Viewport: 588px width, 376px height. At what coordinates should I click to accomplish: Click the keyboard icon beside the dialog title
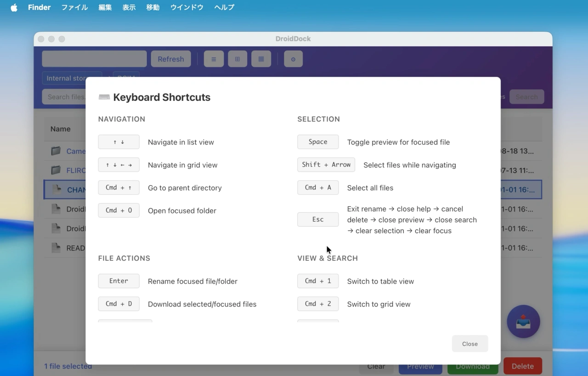click(x=104, y=97)
